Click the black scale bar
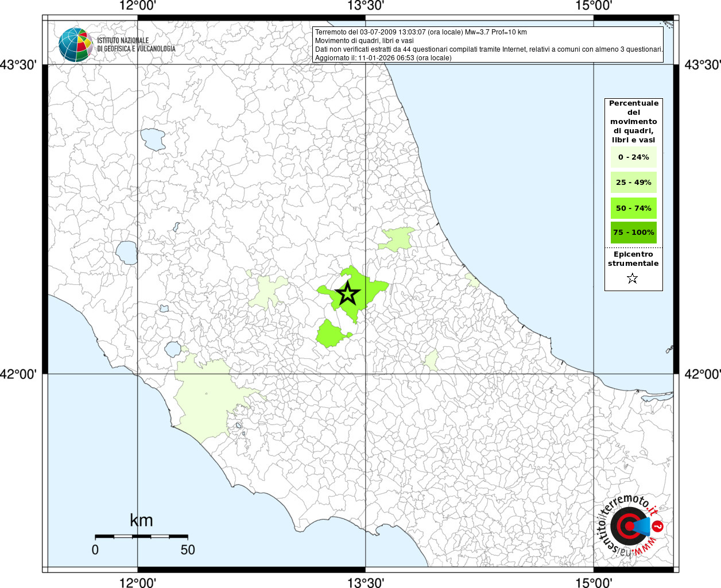 point(141,536)
